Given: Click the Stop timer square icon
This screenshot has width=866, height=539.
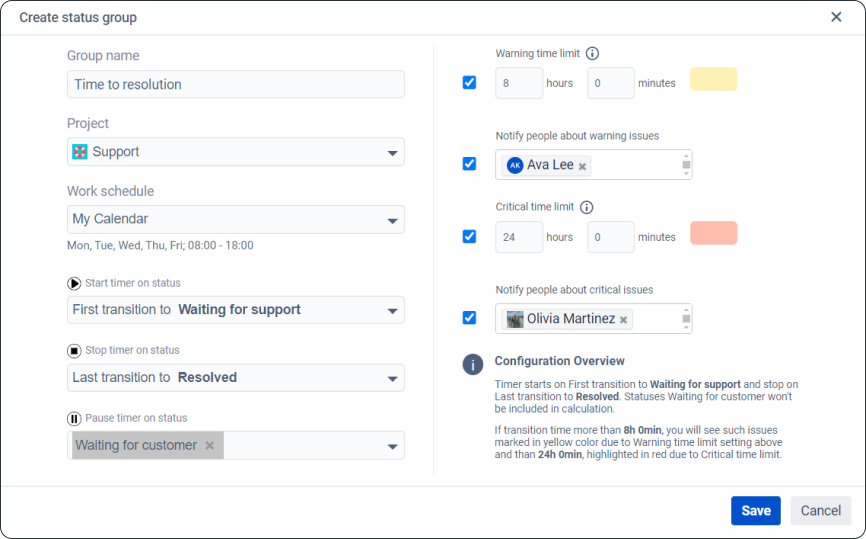Looking at the screenshot, I should 74,351.
